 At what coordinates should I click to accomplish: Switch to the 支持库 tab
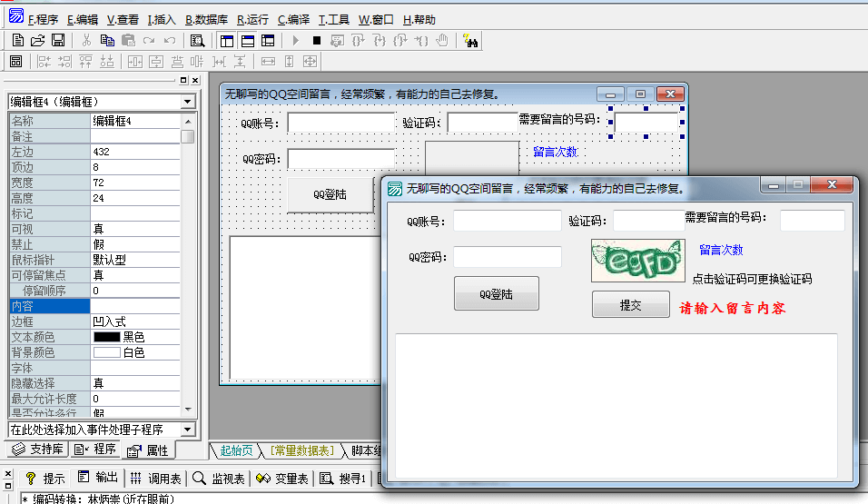pyautogui.click(x=35, y=450)
